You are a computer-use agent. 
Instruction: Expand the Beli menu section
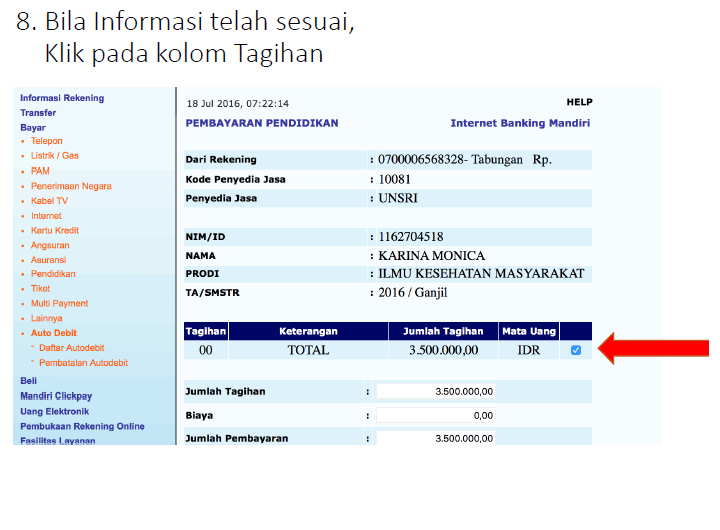29,381
